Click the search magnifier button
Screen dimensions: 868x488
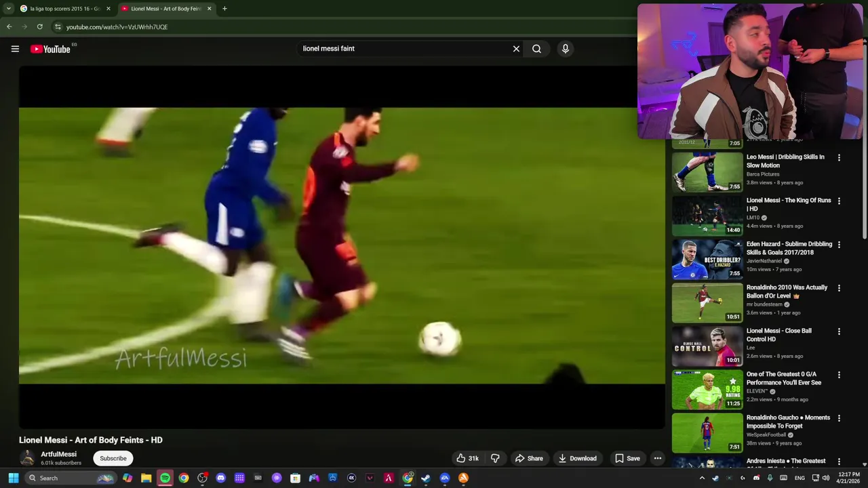pos(536,49)
